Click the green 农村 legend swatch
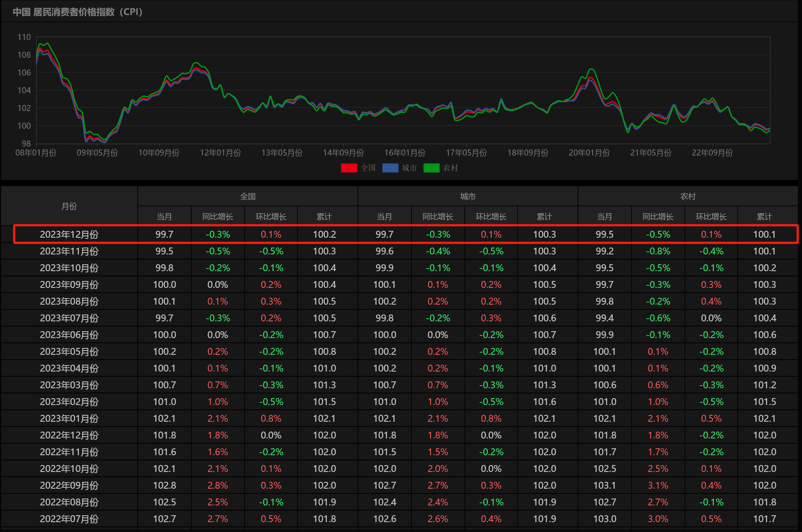The height and width of the screenshot is (532, 802). pyautogui.click(x=431, y=168)
